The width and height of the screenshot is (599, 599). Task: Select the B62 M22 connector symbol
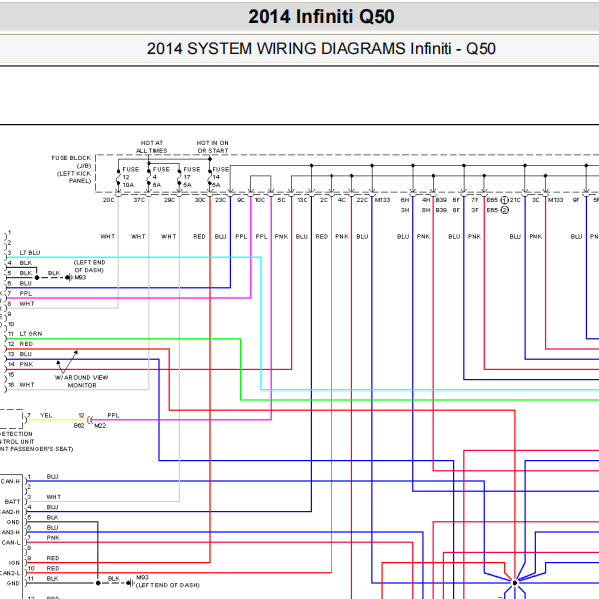click(90, 420)
